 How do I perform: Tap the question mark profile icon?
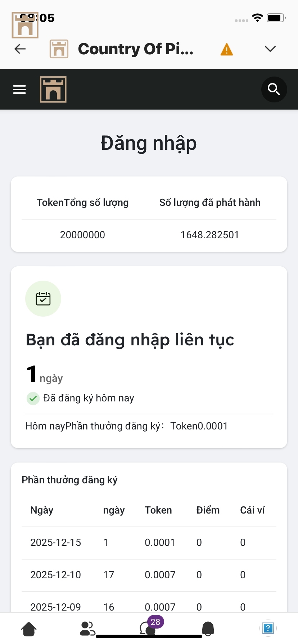click(x=268, y=628)
